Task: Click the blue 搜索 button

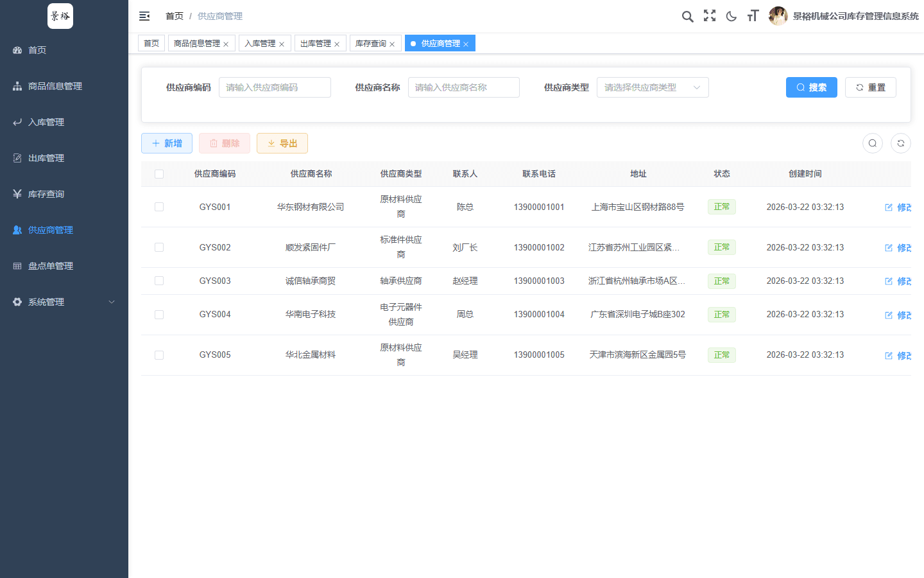Action: click(x=812, y=87)
